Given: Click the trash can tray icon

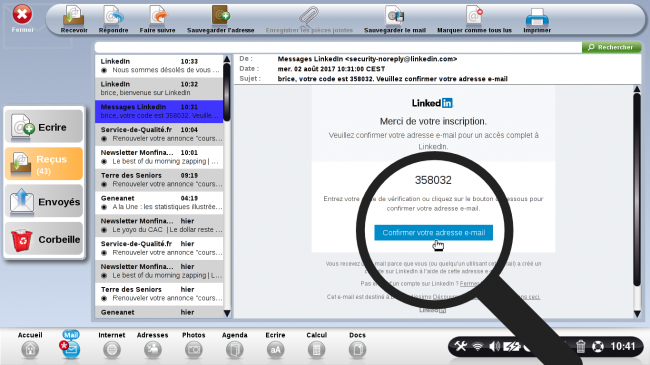Looking at the screenshot, I should [x=580, y=346].
